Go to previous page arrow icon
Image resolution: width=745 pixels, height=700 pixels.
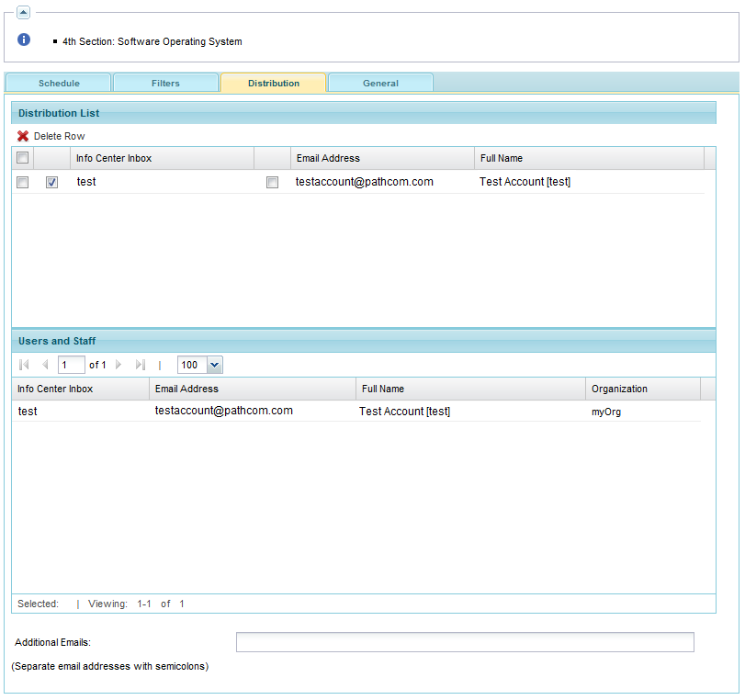click(x=45, y=365)
